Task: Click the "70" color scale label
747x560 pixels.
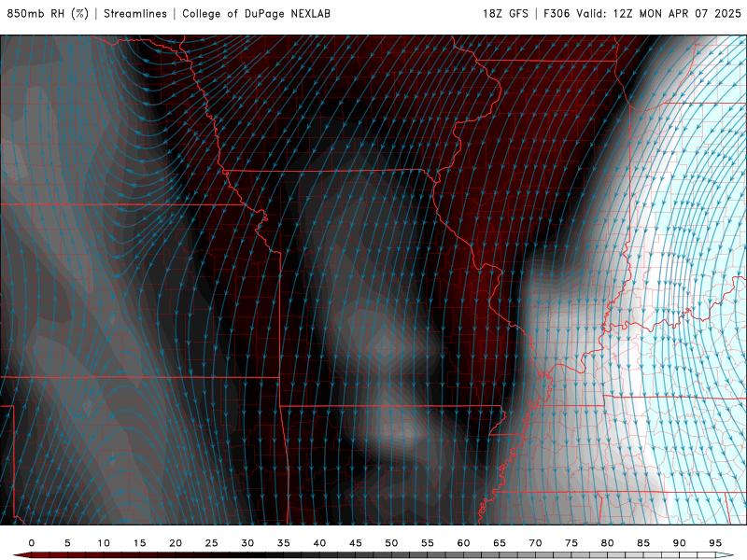Action: pyautogui.click(x=535, y=543)
